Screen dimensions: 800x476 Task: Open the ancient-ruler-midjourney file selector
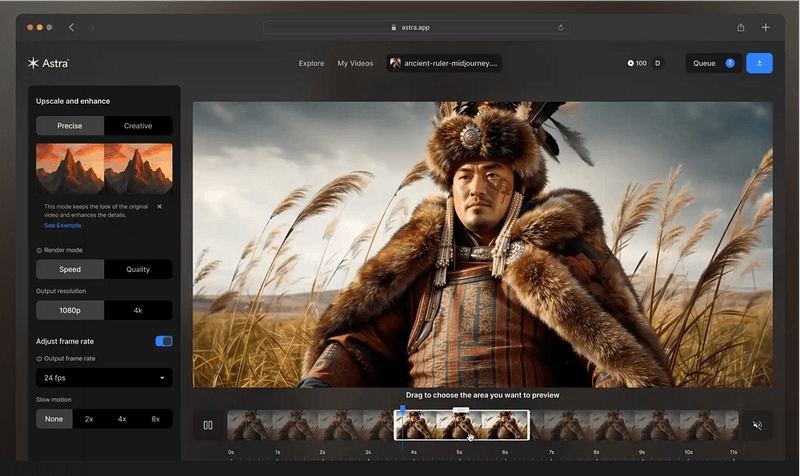point(444,63)
